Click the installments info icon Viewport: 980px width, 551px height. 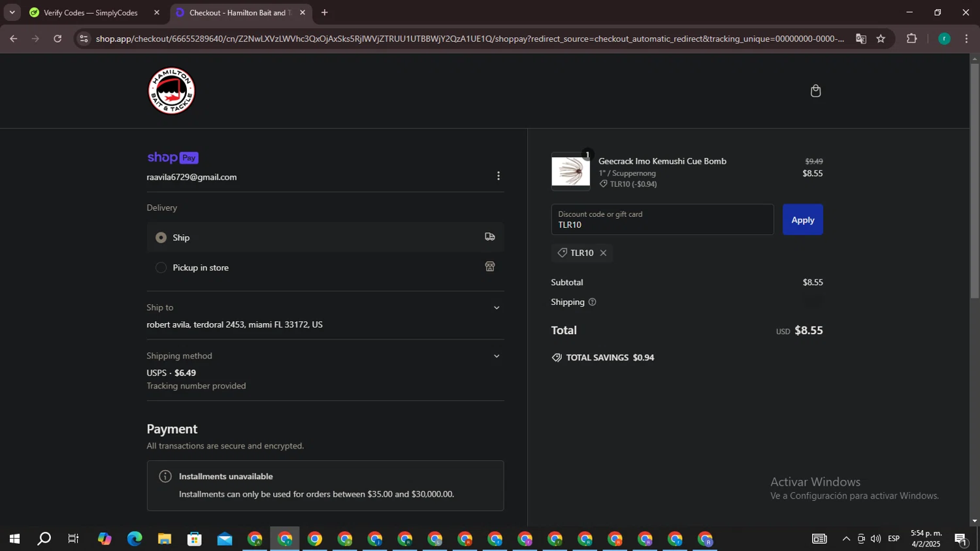click(x=165, y=477)
